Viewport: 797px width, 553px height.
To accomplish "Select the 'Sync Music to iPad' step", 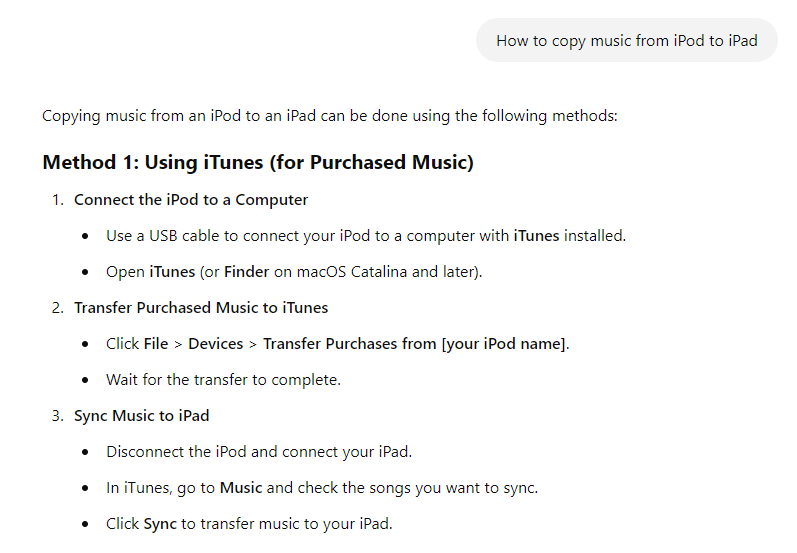I will click(x=142, y=416).
